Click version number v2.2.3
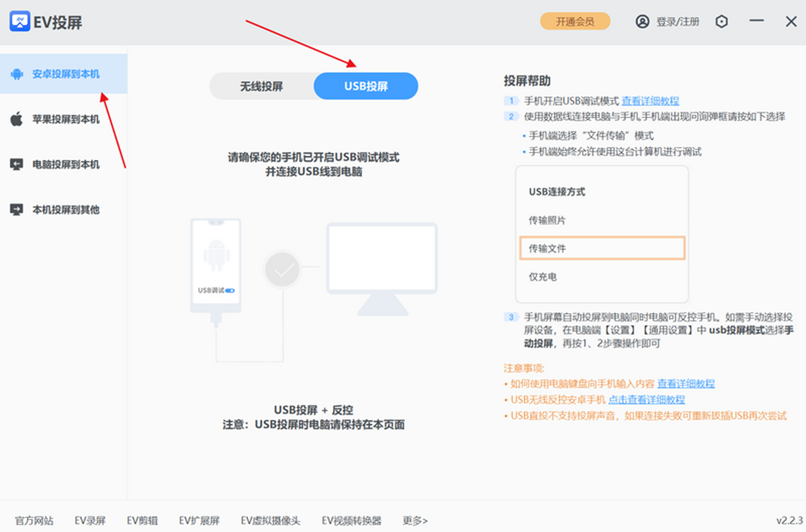 coord(790,521)
